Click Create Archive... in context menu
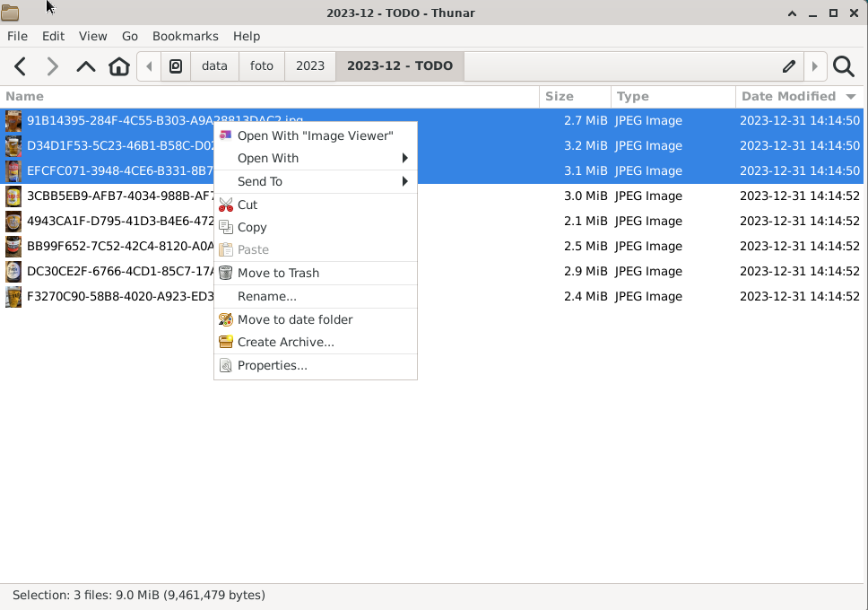Image resolution: width=868 pixels, height=610 pixels. pos(285,343)
